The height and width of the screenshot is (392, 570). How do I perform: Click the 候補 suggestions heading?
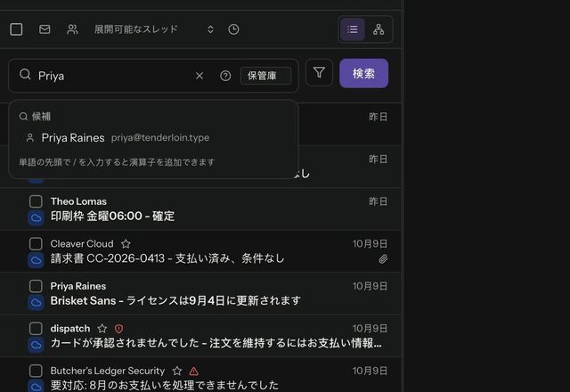(41, 117)
